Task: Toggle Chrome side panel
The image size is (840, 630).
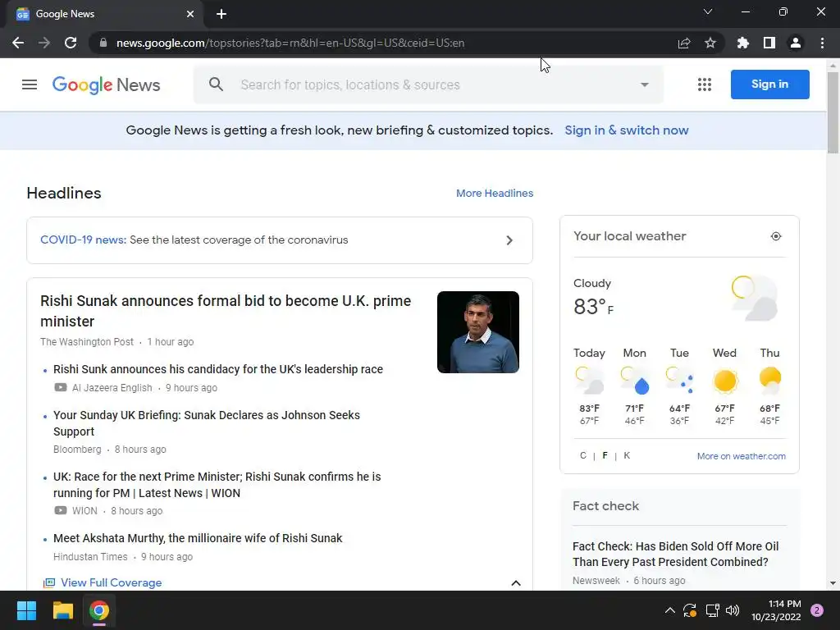Action: pyautogui.click(x=769, y=43)
